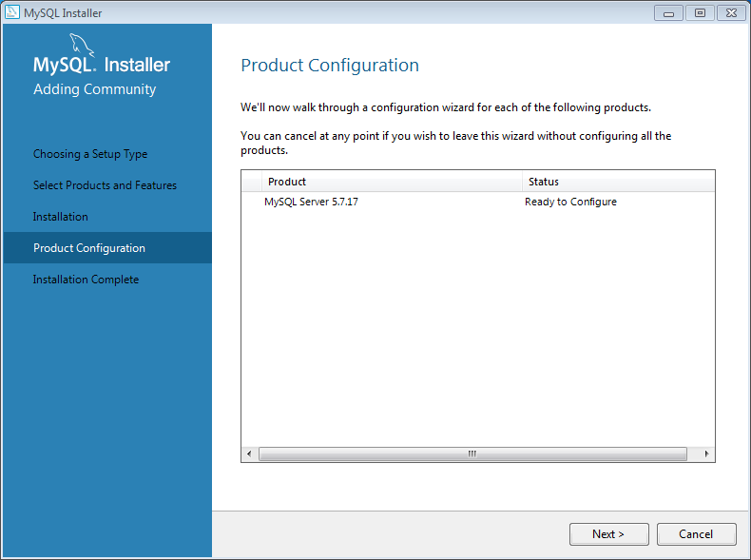Image resolution: width=751 pixels, height=560 pixels.
Task: Open Select Products and Features step
Action: [x=105, y=184]
